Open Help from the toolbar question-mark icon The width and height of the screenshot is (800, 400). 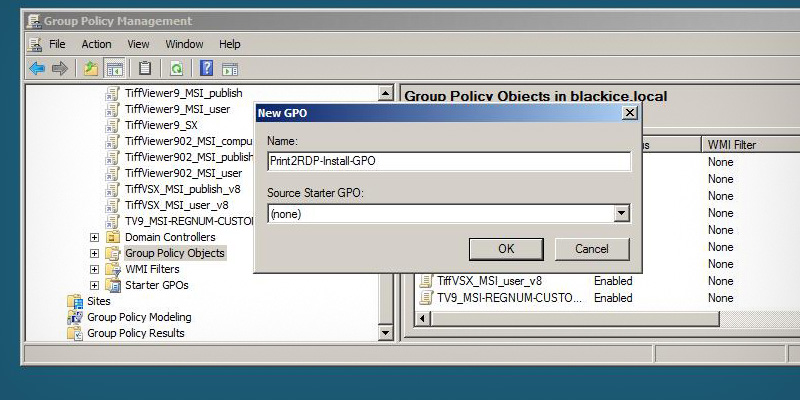[x=206, y=69]
